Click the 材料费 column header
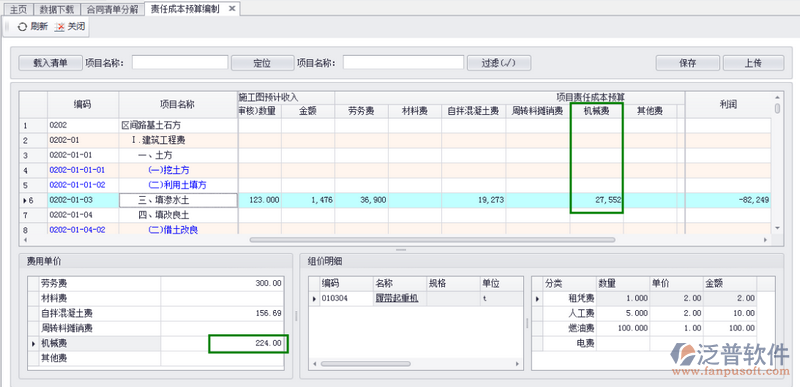The width and height of the screenshot is (800, 387). tap(415, 111)
